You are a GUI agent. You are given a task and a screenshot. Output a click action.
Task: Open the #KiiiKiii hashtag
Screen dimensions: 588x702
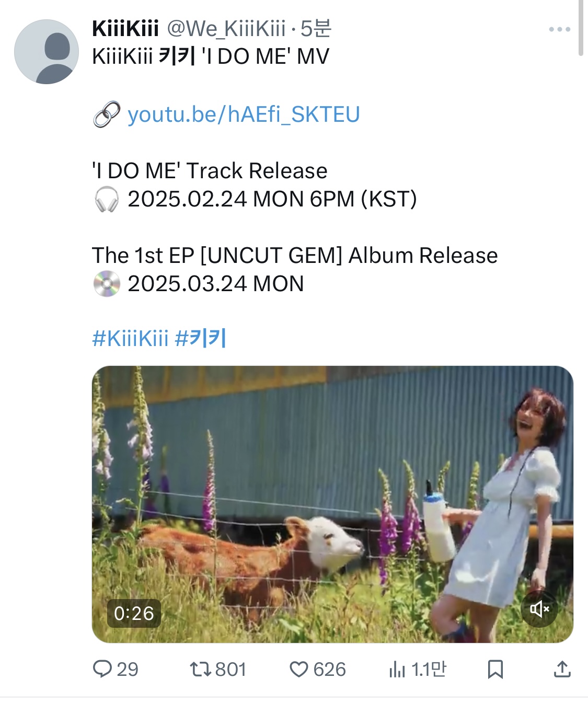click(x=130, y=338)
